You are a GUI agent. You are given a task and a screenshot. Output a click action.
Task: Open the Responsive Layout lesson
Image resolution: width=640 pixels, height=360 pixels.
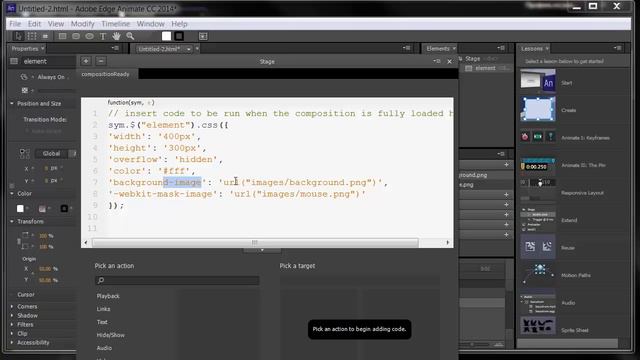pyautogui.click(x=582, y=193)
